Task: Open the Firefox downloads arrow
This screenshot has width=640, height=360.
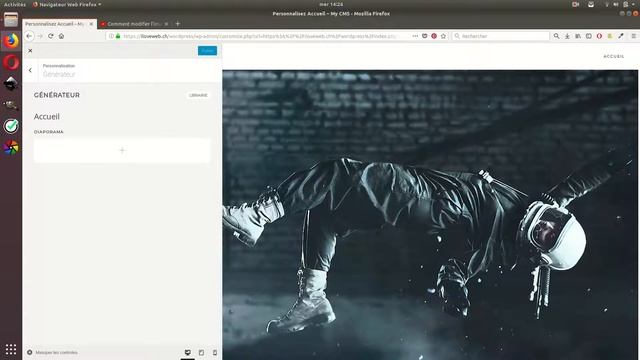Action: tap(567, 36)
